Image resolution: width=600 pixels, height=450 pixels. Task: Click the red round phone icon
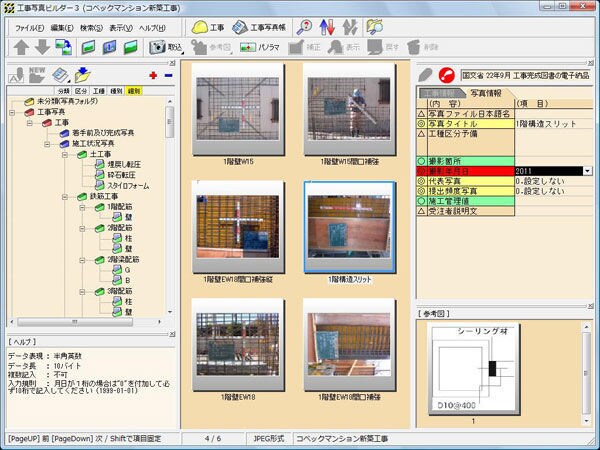click(x=447, y=75)
